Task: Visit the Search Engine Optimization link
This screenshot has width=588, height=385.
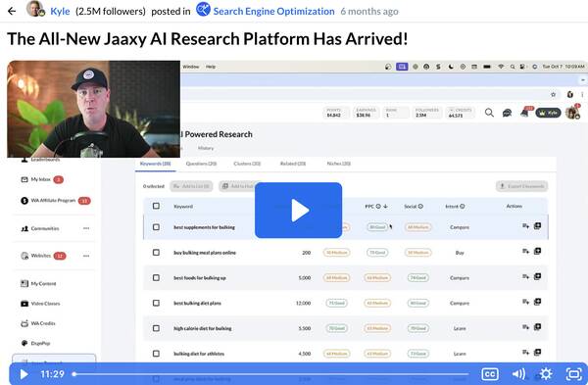Action: click(273, 11)
